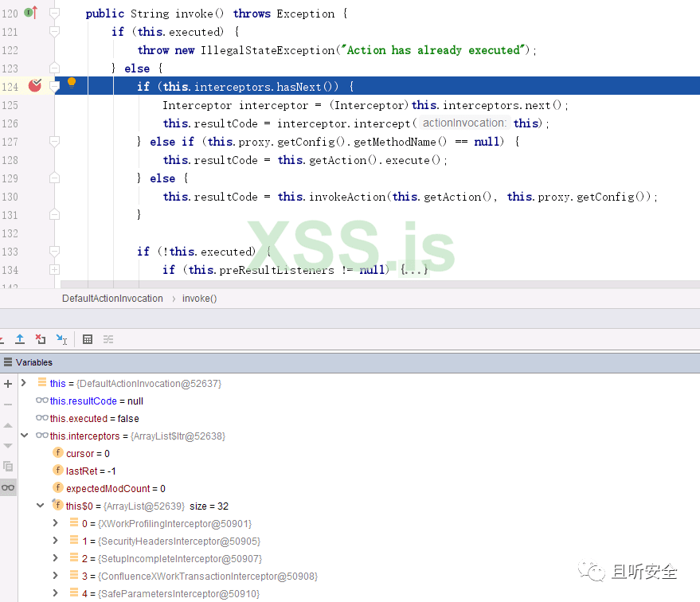Expand element 4 SafeParametersInterceptor
700x602 pixels.
tap(56, 592)
